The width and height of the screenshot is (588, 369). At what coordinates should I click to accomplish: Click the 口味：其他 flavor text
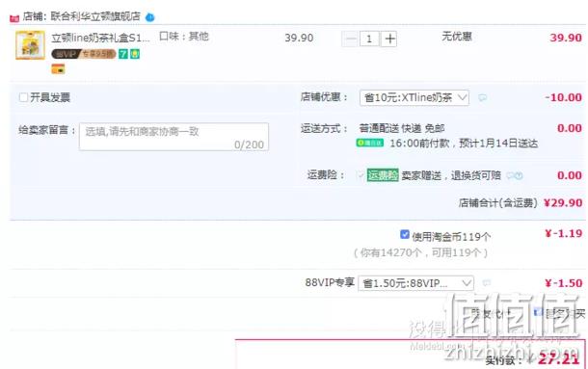(184, 37)
